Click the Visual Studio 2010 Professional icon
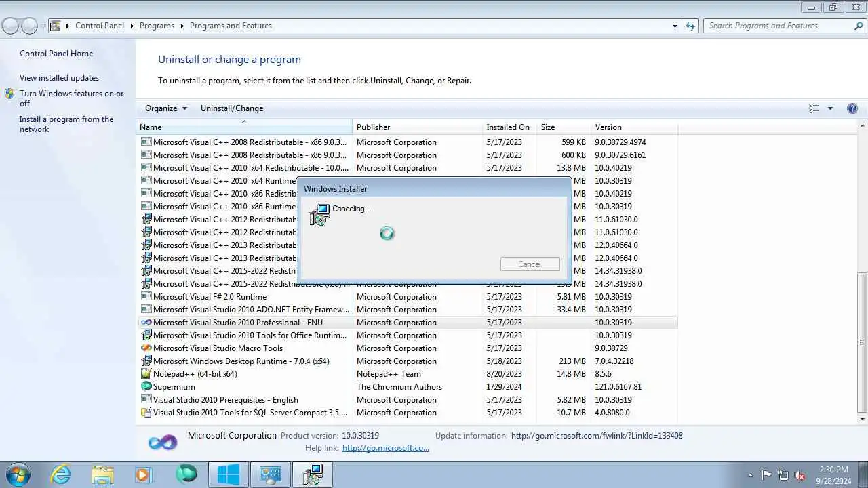 (x=146, y=323)
